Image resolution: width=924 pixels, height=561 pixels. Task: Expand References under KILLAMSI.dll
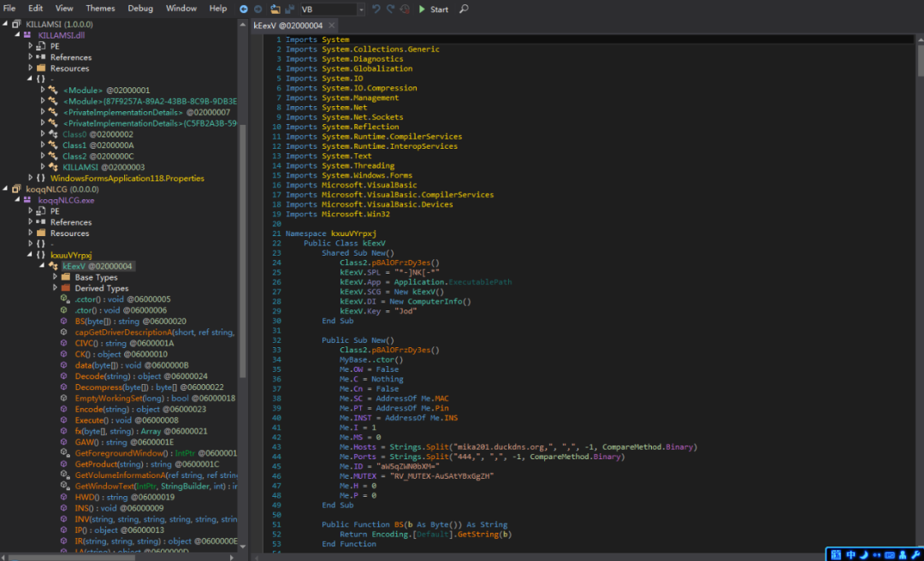pos(30,57)
